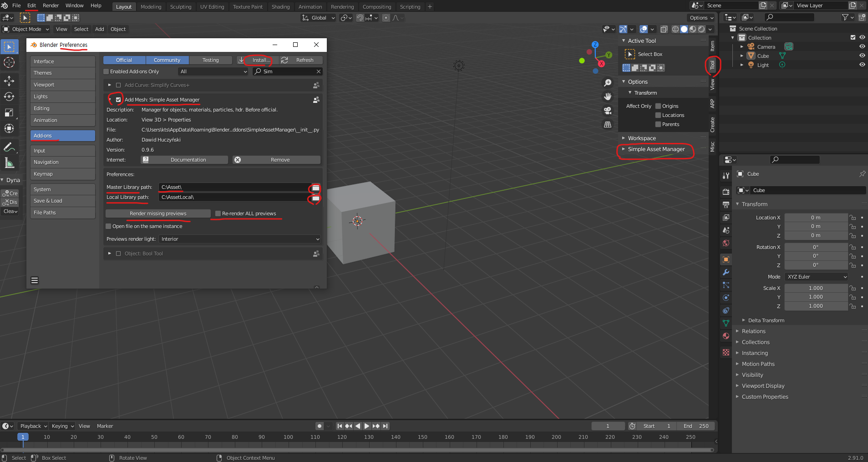Switch perspective/orthographic grid icon
Viewport: 868px width, 462px height.
608,124
